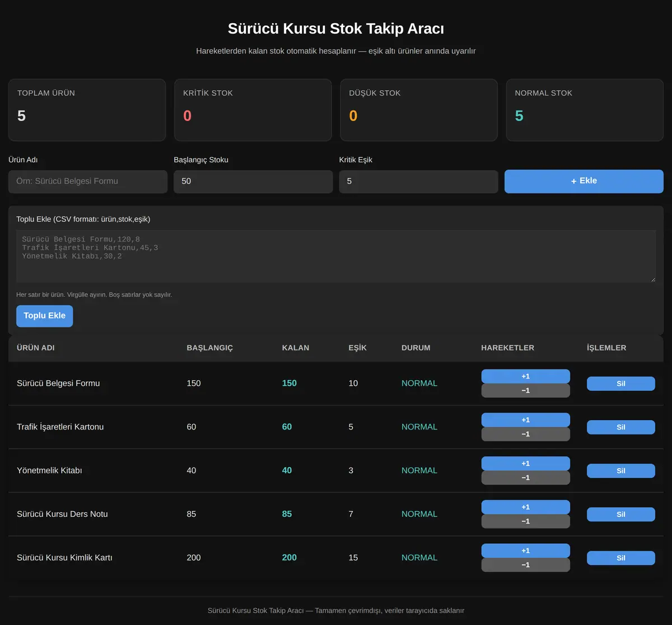Increment Yönetmelik Kitabı stock by one
672x625 pixels.
[525, 464]
